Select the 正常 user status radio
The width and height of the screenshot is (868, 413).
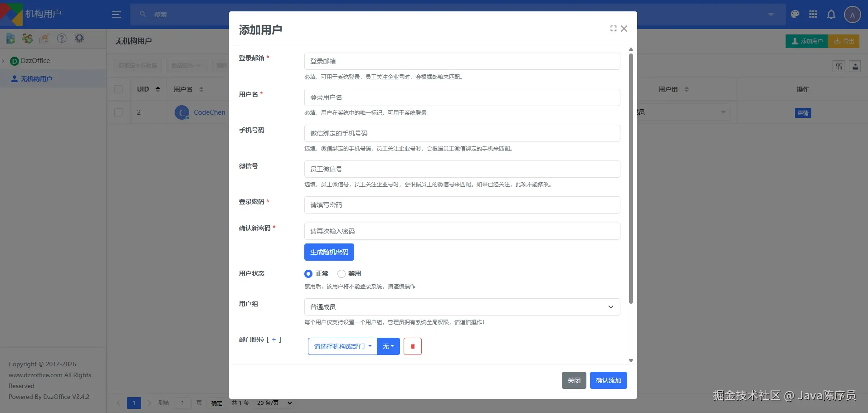coord(308,274)
